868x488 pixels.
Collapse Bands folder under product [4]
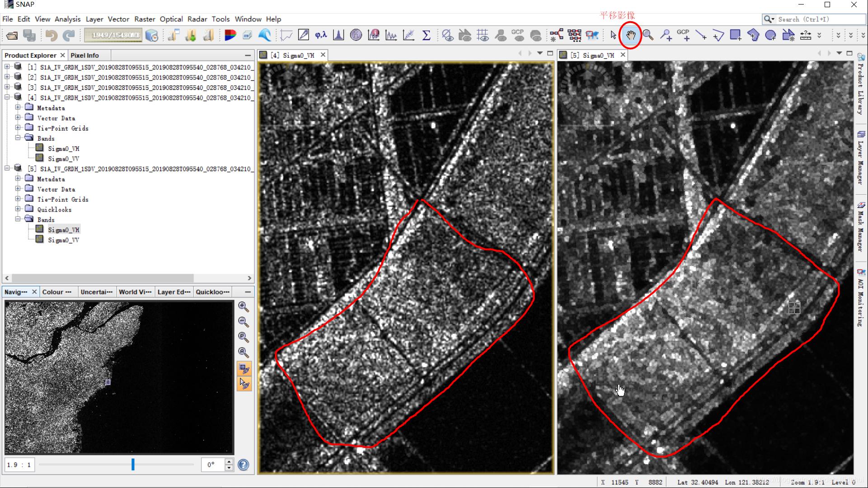click(18, 138)
